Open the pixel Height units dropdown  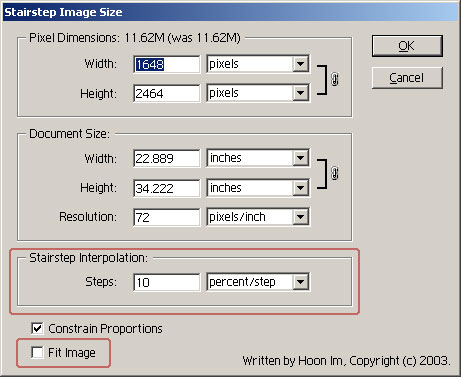pyautogui.click(x=258, y=93)
